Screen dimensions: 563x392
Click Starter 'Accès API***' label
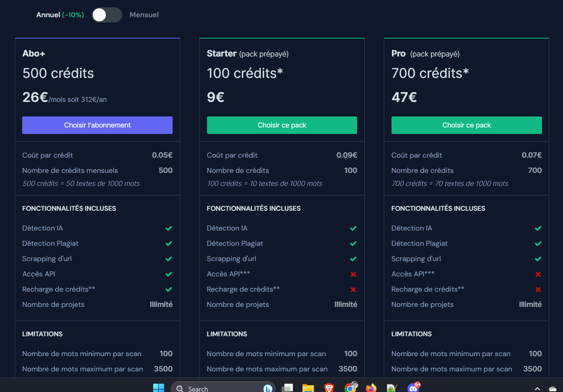228,274
